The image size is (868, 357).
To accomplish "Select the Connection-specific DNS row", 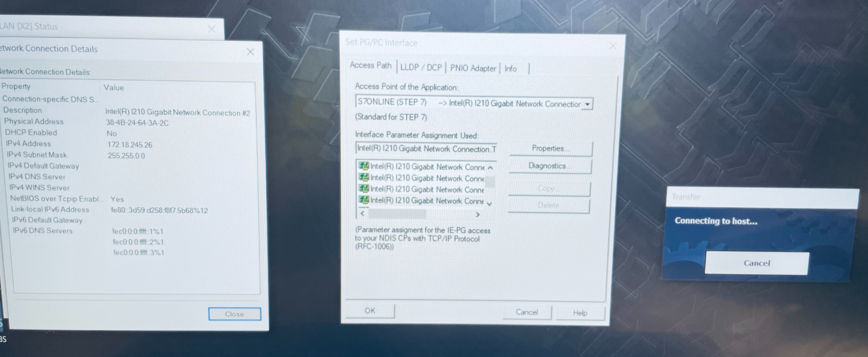I will tap(128, 99).
